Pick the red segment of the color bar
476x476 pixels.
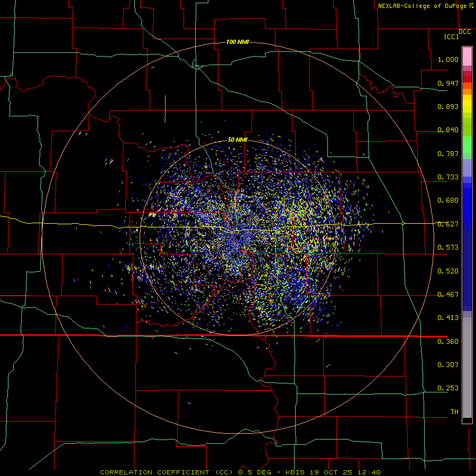467,79
